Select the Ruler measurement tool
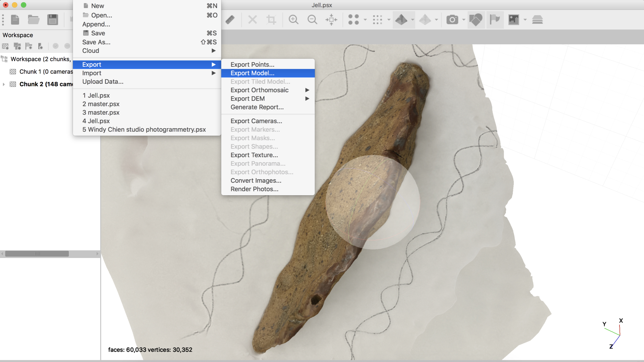The height and width of the screenshot is (362, 644). tap(230, 20)
